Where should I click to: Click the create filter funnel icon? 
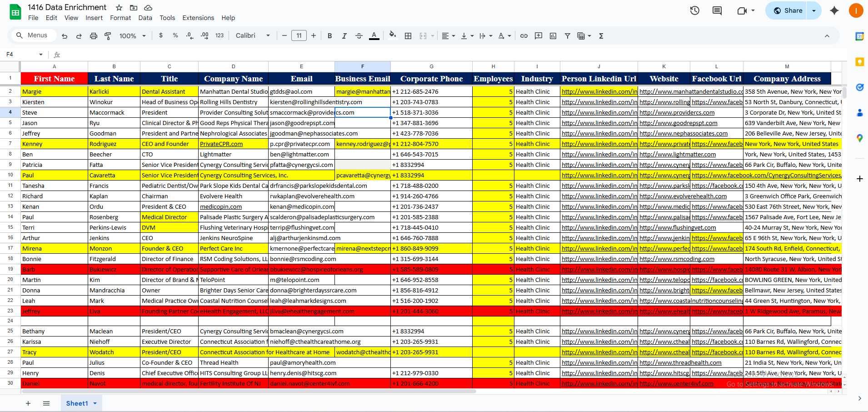click(567, 36)
